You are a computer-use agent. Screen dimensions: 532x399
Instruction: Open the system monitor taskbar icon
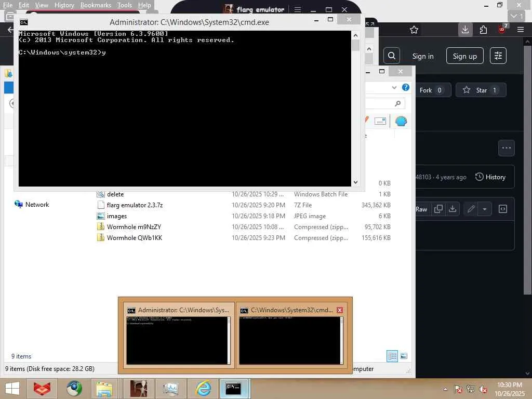pyautogui.click(x=170, y=389)
